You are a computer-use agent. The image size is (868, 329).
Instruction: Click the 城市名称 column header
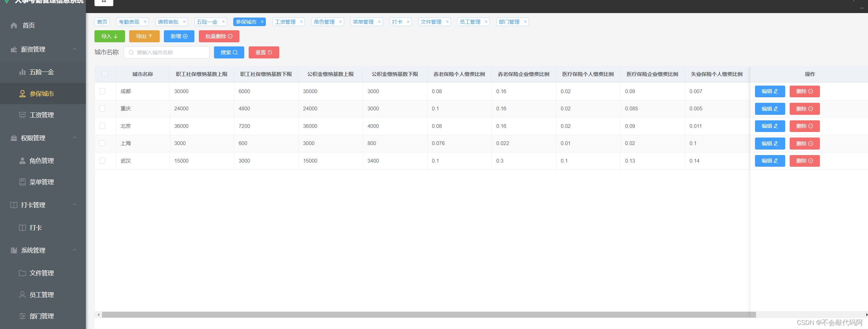[143, 74]
